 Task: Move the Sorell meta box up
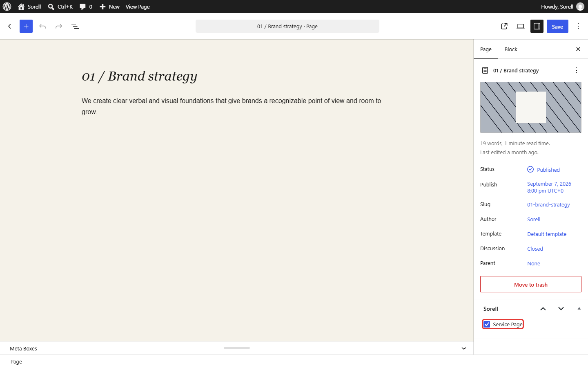[543, 309]
